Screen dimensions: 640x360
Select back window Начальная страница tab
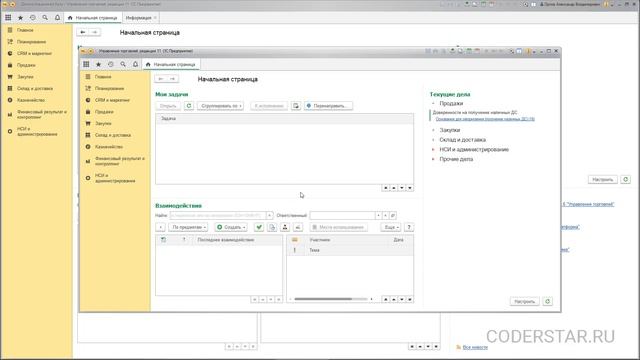93,18
